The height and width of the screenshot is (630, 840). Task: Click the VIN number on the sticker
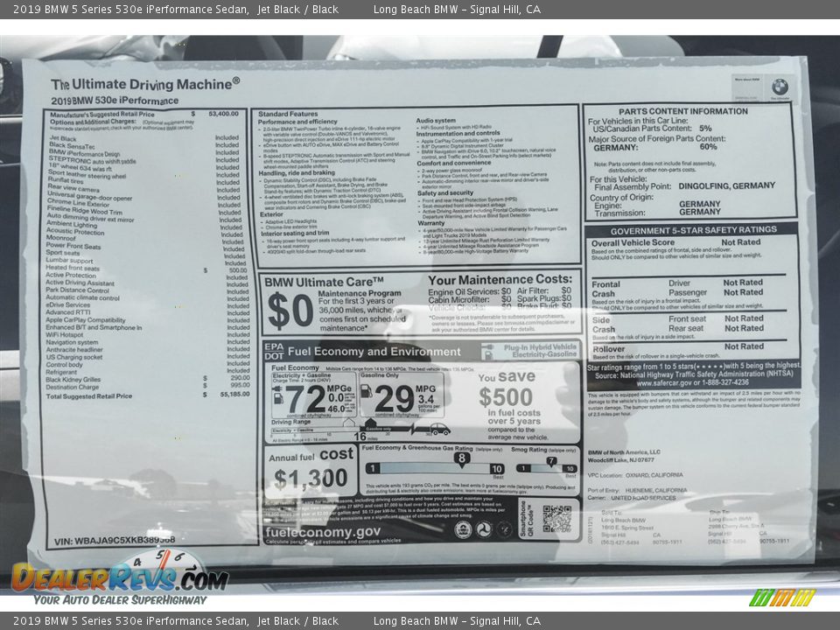(x=114, y=541)
